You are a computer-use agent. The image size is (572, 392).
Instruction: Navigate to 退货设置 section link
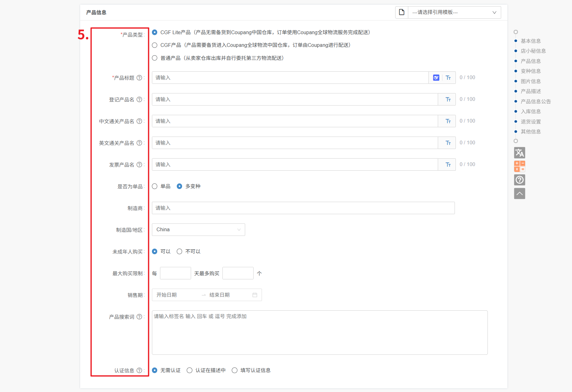[x=531, y=122]
